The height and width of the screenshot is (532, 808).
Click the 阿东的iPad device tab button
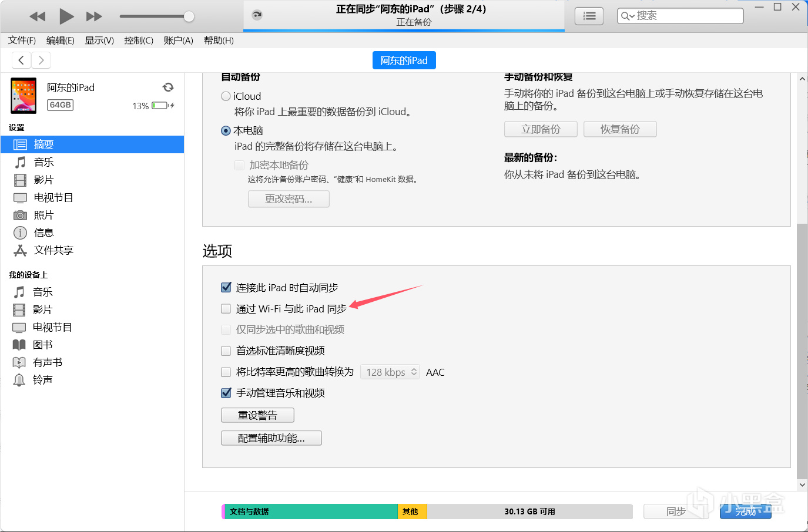404,60
